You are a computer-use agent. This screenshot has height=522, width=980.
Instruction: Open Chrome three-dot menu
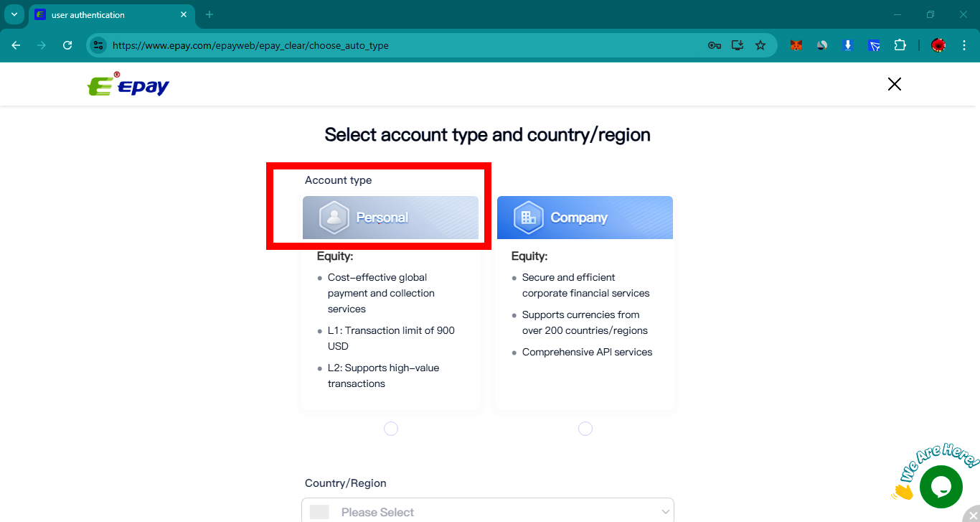click(x=963, y=45)
